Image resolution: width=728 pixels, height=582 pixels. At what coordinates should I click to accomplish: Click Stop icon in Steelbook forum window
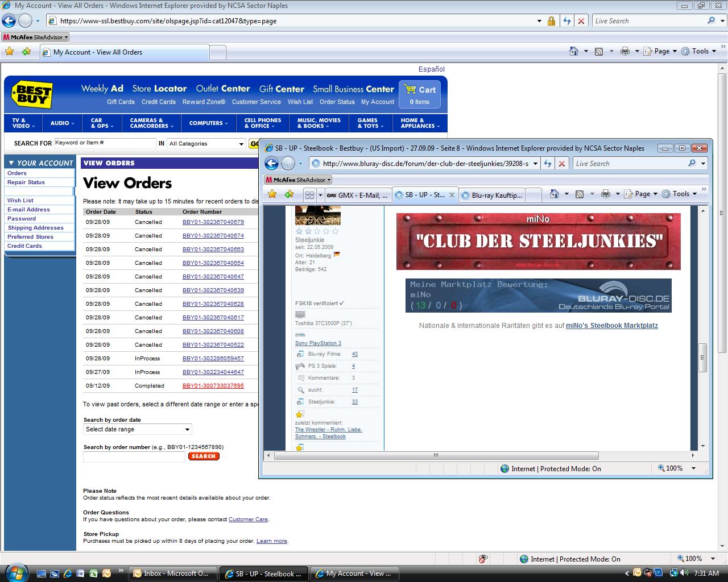pyautogui.click(x=562, y=164)
